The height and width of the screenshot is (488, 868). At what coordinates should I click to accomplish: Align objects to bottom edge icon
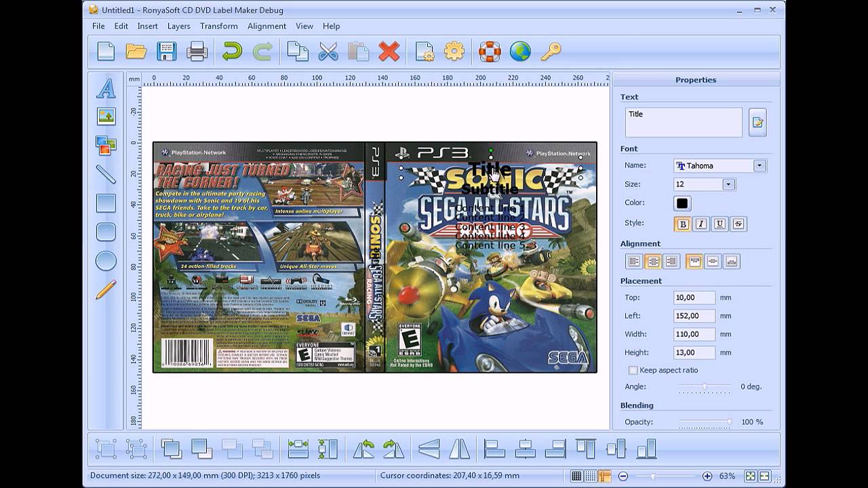pos(647,449)
